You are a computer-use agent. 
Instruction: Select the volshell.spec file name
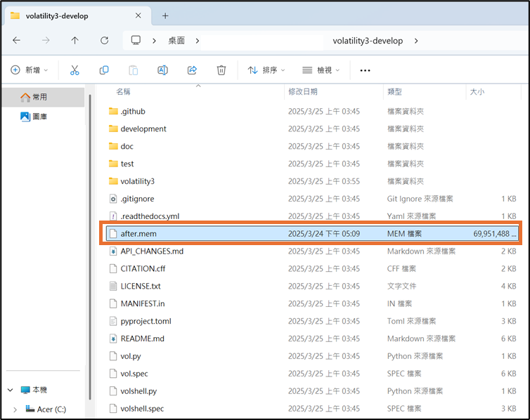pyautogui.click(x=142, y=409)
